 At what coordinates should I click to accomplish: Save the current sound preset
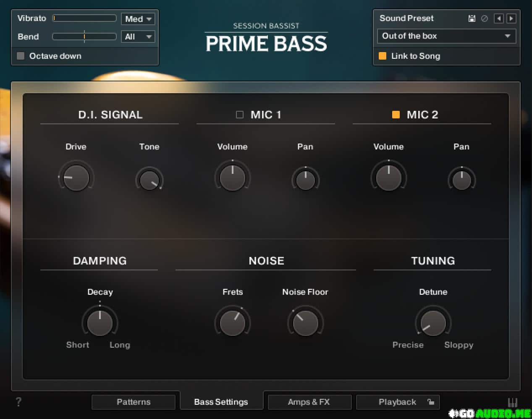pos(472,18)
